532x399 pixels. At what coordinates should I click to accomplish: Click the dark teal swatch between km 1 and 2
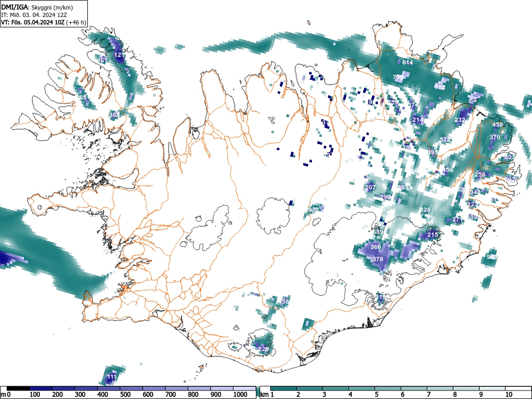pyautogui.click(x=284, y=388)
